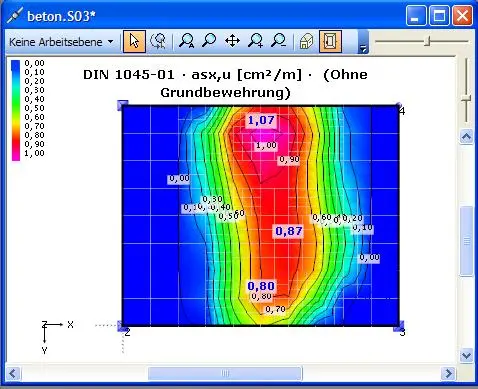478x389 pixels.
Task: Switch to the 3D building view icon
Action: click(306, 42)
